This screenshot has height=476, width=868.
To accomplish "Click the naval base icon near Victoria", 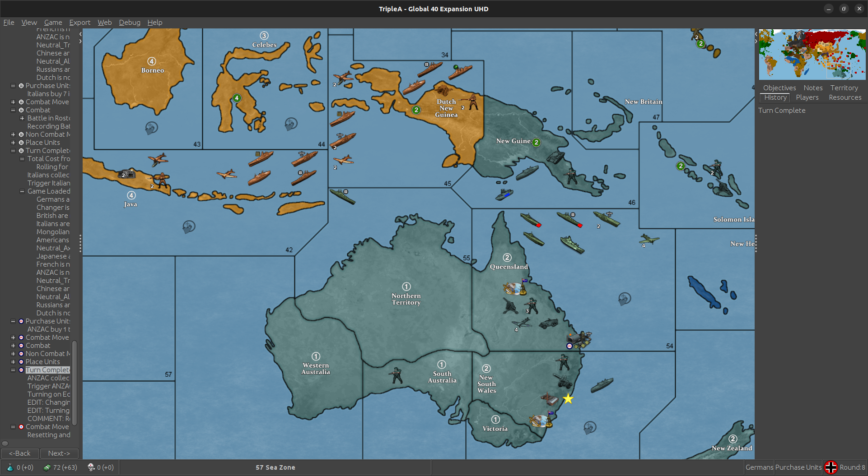I will click(541, 420).
